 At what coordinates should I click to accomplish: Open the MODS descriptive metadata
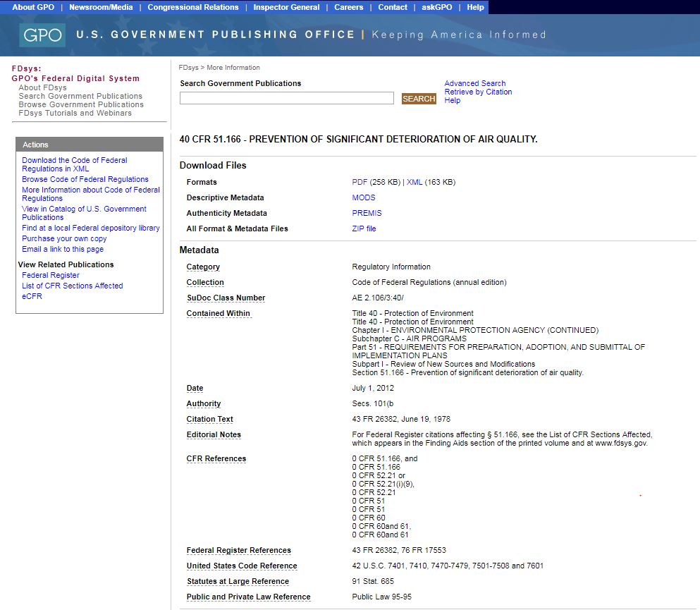pos(364,197)
